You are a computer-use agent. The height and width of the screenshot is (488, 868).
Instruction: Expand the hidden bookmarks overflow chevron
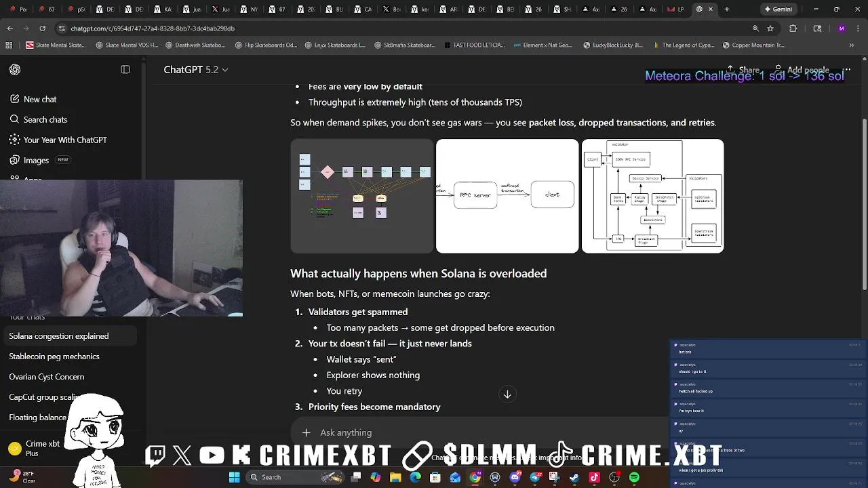click(851, 45)
